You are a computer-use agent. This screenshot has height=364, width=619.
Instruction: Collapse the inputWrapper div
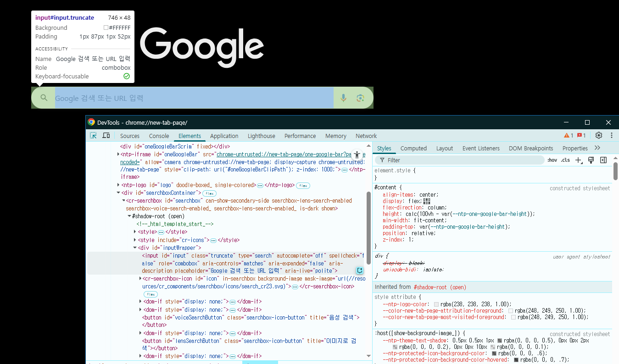click(135, 248)
